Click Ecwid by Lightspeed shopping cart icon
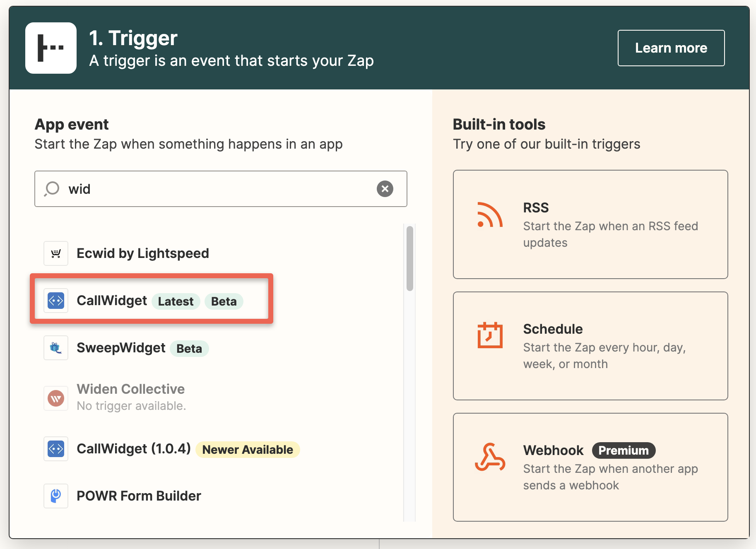Screen dimensions: 756x549 pyautogui.click(x=56, y=253)
